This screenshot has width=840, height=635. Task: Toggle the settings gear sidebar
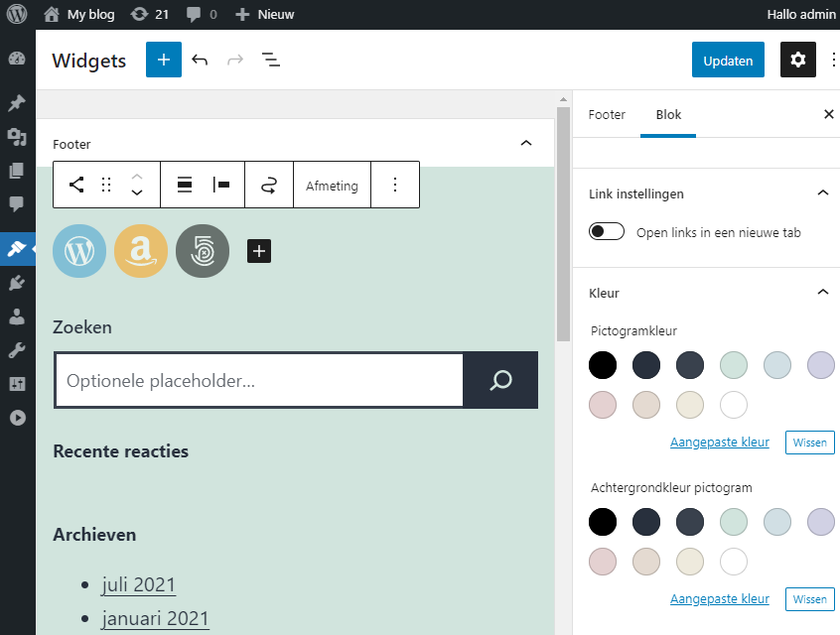tap(797, 60)
